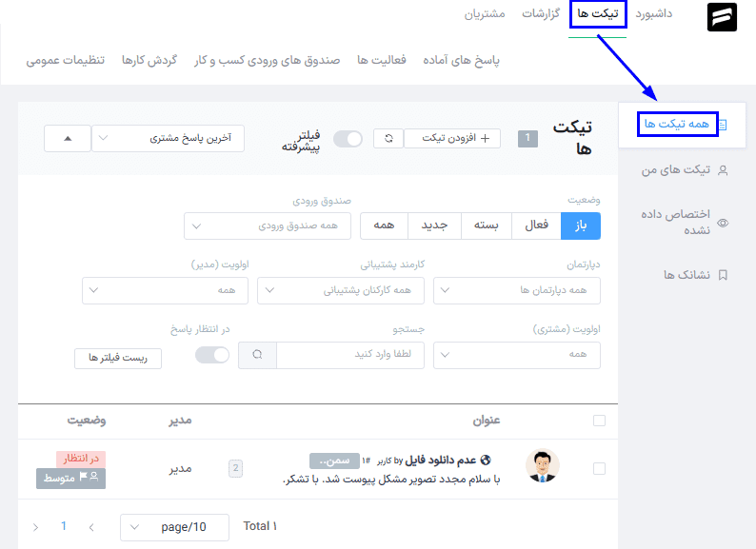The height and width of the screenshot is (549, 756).
Task: Open نشانک ها sidebar link
Action: (x=686, y=275)
